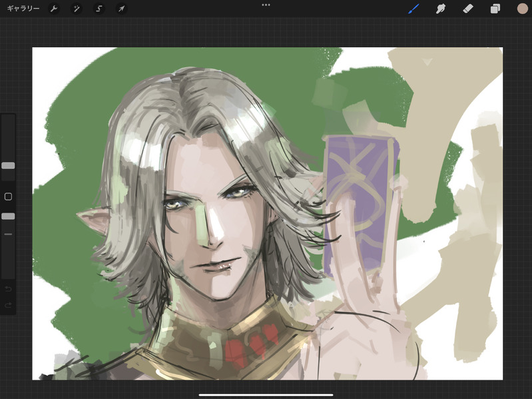
Task: Activate the Selection S-ribbon tool
Action: click(x=99, y=9)
